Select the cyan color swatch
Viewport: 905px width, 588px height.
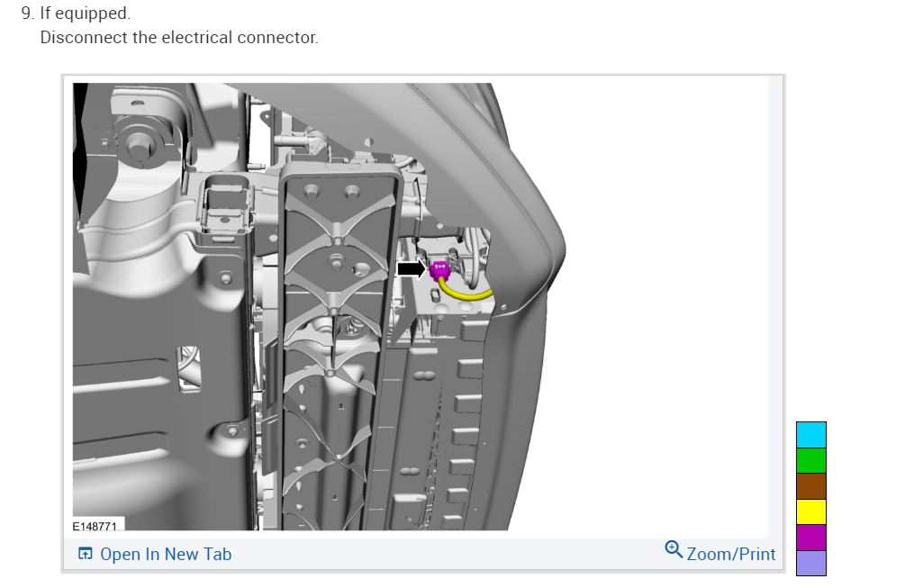pos(811,435)
